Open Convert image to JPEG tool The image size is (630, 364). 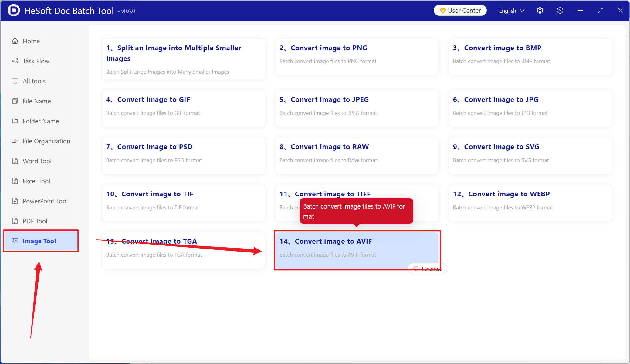pyautogui.click(x=357, y=109)
